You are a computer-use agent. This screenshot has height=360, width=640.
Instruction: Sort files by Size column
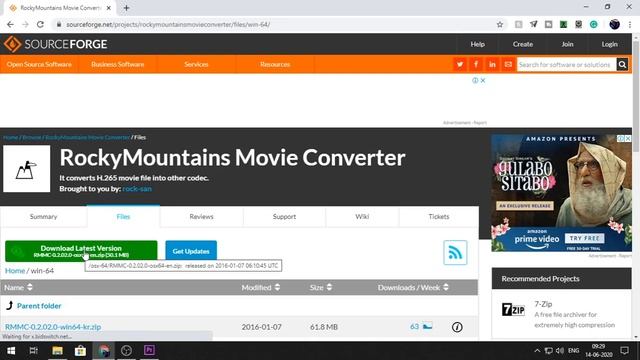tap(321, 287)
